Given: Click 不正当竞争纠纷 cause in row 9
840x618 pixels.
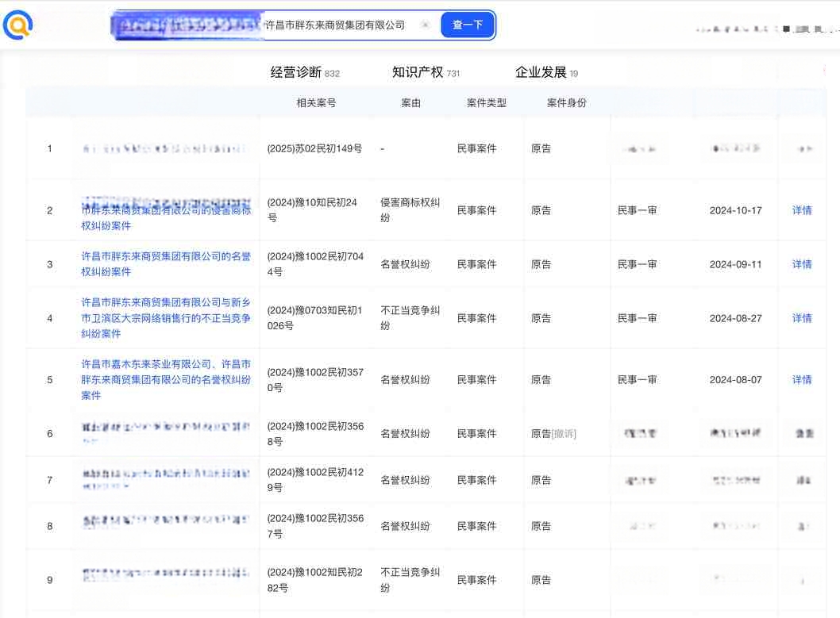Looking at the screenshot, I should [x=410, y=579].
